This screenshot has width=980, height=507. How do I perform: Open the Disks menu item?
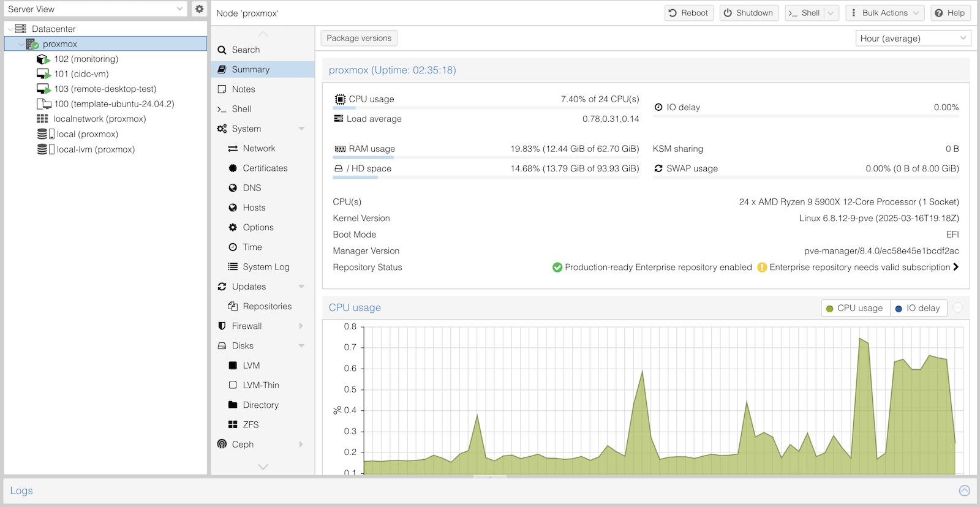pyautogui.click(x=263, y=346)
